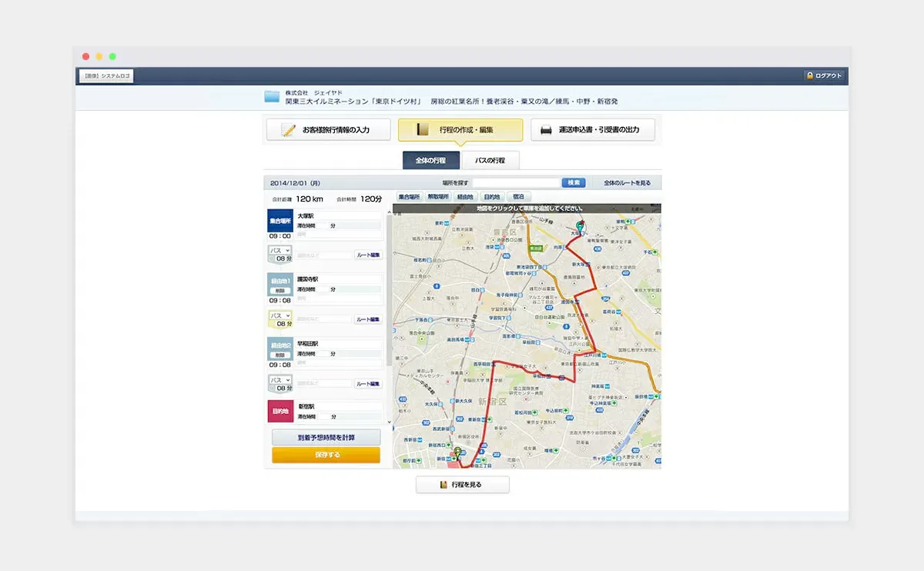This screenshot has height=571, width=924.
Task: Click the book icon on 行程を見る button
Action: pyautogui.click(x=444, y=485)
